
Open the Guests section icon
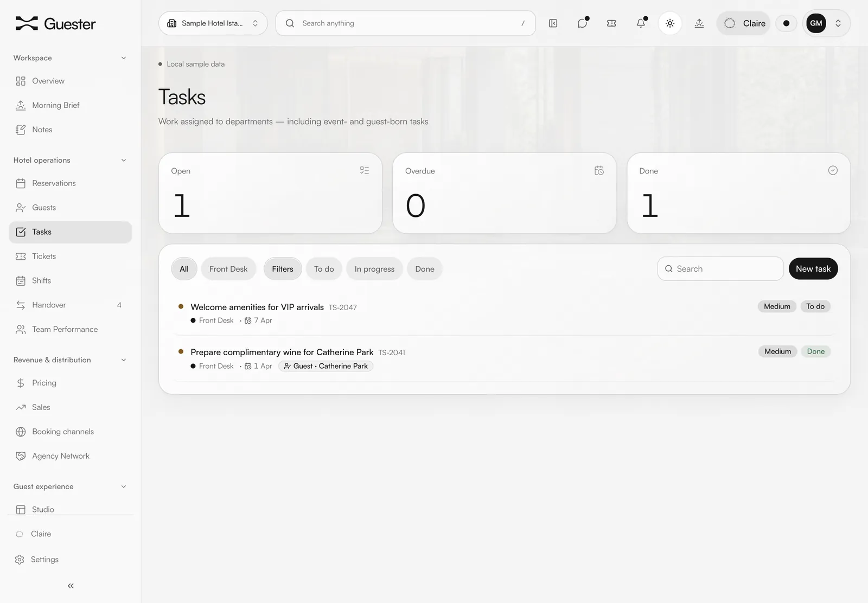coord(21,208)
